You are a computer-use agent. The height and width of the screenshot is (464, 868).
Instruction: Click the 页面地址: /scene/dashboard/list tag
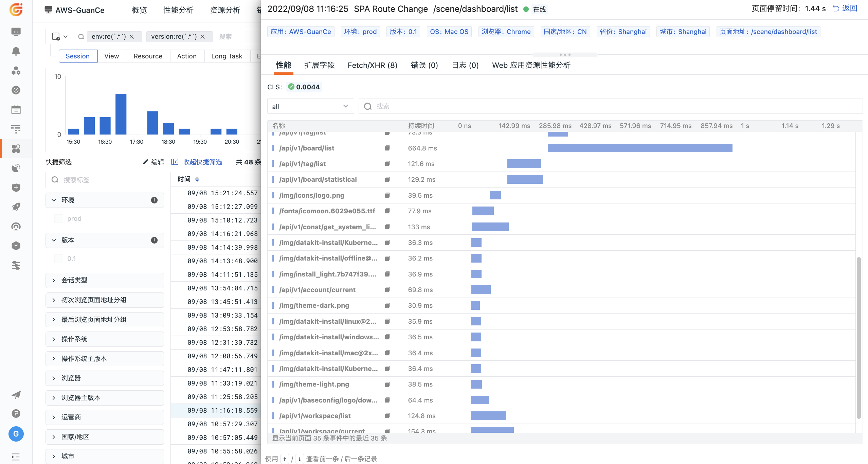pos(768,32)
